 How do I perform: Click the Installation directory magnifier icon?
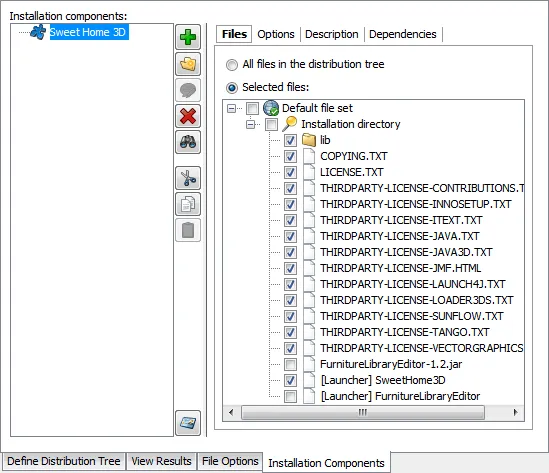click(290, 124)
